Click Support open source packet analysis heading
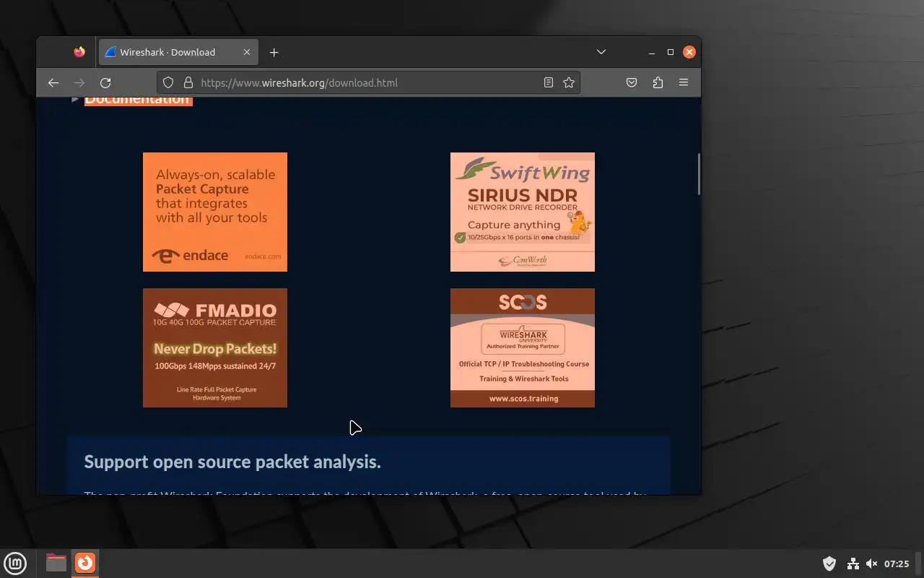Image resolution: width=924 pixels, height=578 pixels. [232, 462]
